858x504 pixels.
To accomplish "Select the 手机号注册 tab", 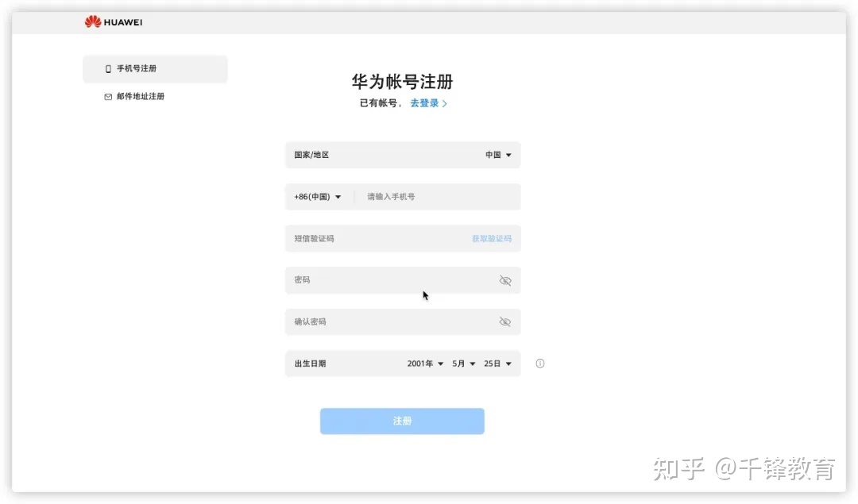I will (x=155, y=69).
